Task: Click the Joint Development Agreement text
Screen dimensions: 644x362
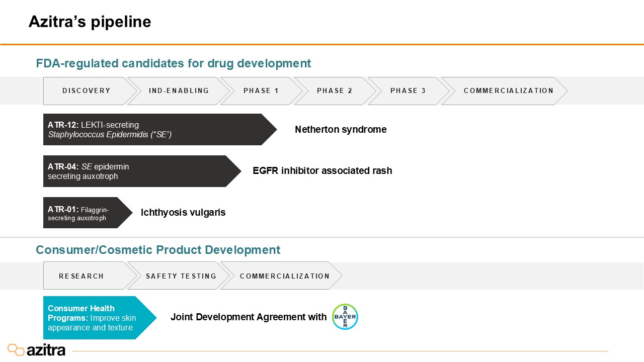Action: 249,317
